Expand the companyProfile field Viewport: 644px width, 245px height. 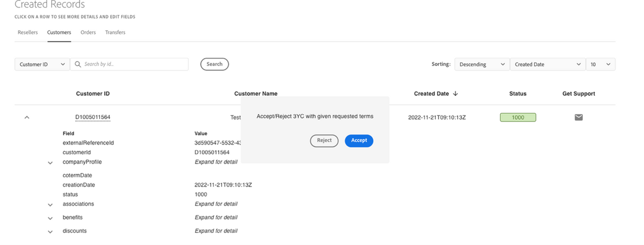coord(50,163)
